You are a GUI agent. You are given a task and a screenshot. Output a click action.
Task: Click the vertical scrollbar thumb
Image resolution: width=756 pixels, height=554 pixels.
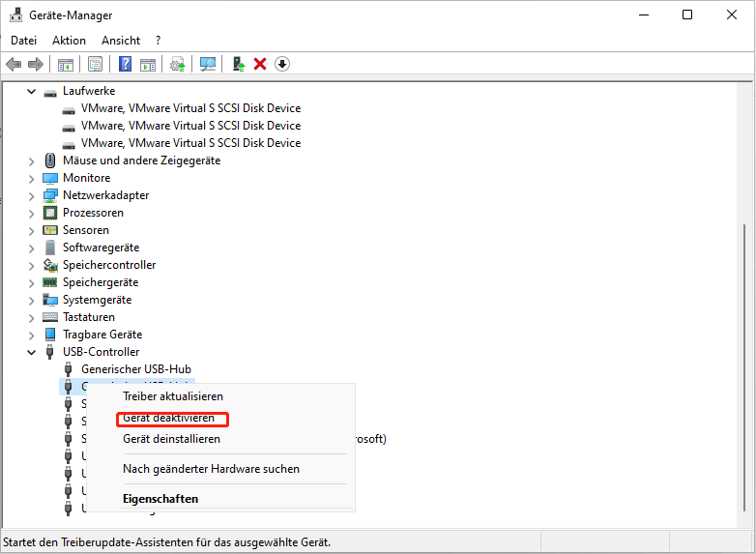[x=745, y=368]
